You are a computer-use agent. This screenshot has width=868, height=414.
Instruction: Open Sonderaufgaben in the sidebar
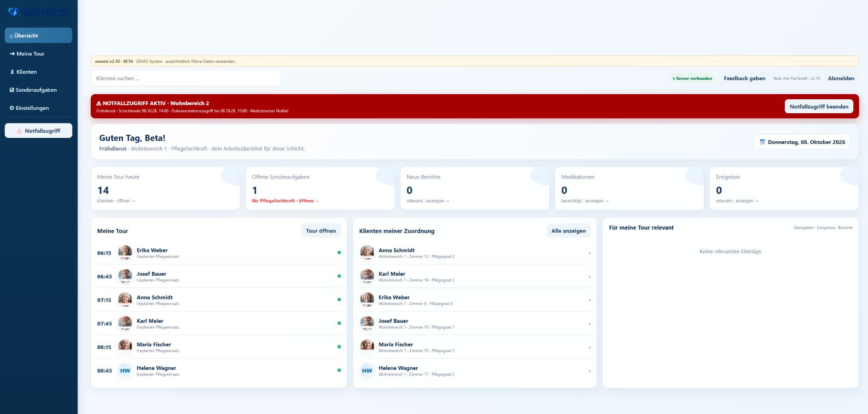[x=39, y=90]
